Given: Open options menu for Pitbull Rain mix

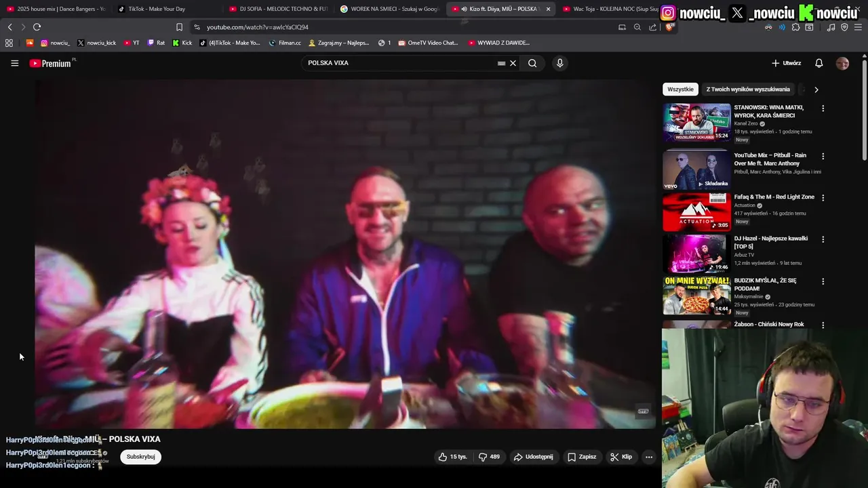Looking at the screenshot, I should 823,156.
